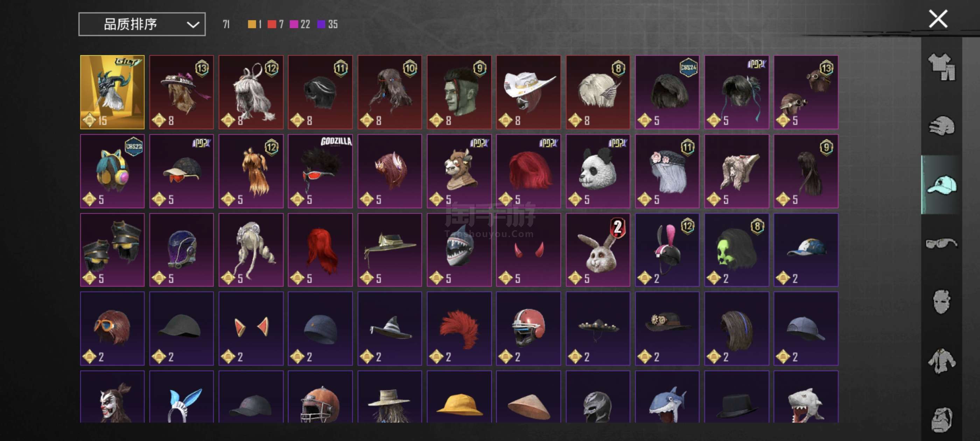Select the golden Gilt mythic headpiece
980x441 pixels.
coord(112,92)
